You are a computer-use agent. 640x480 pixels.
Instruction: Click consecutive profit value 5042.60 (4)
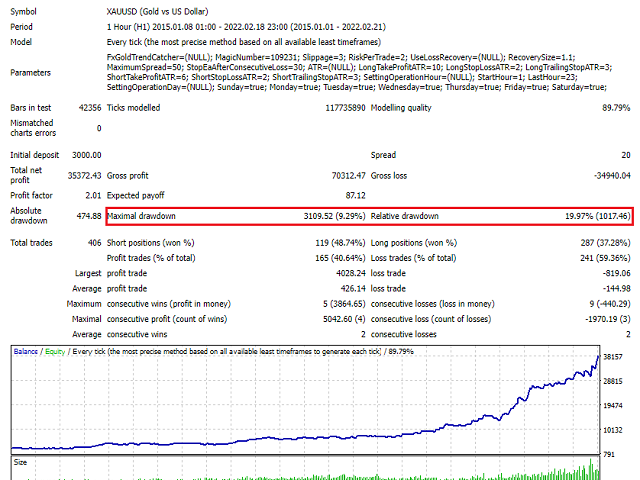pyautogui.click(x=344, y=319)
